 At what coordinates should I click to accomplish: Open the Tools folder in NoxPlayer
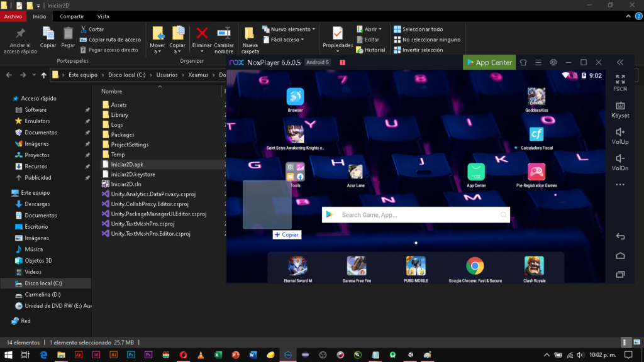click(295, 172)
